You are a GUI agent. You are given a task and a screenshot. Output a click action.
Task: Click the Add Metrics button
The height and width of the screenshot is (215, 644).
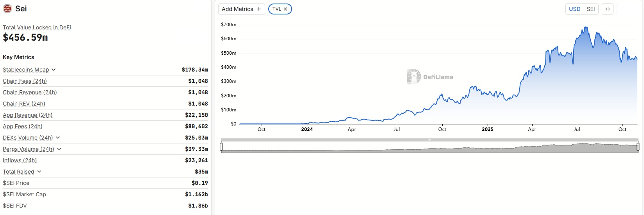241,9
